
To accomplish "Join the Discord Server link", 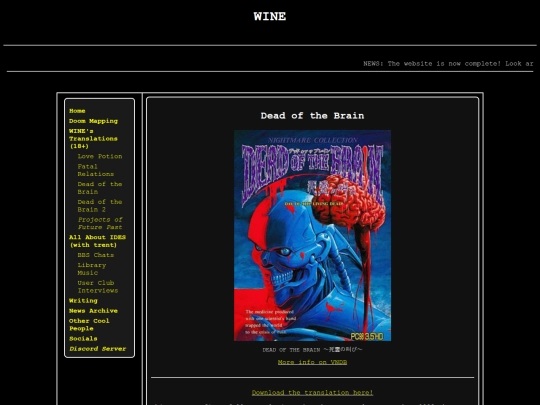I will pos(97,349).
